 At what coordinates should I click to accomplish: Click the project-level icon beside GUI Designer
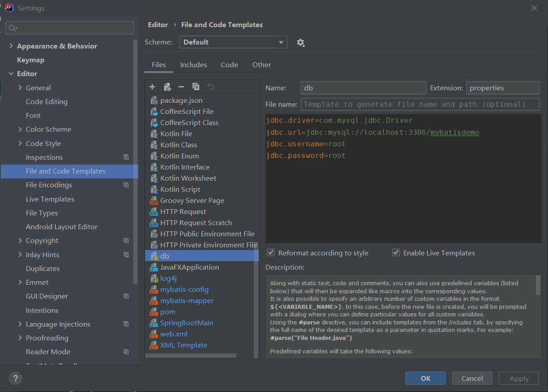126,296
